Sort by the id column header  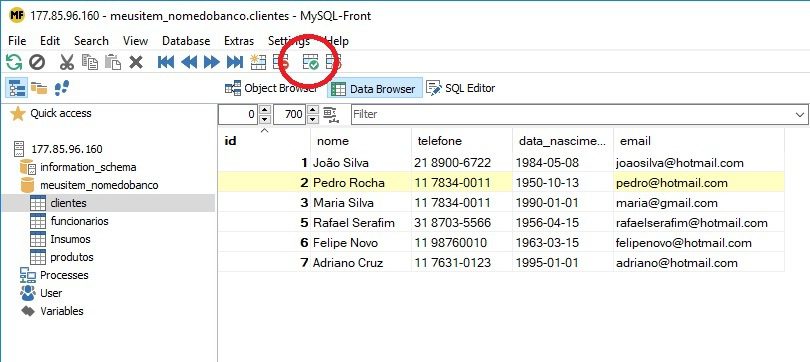pos(264,140)
